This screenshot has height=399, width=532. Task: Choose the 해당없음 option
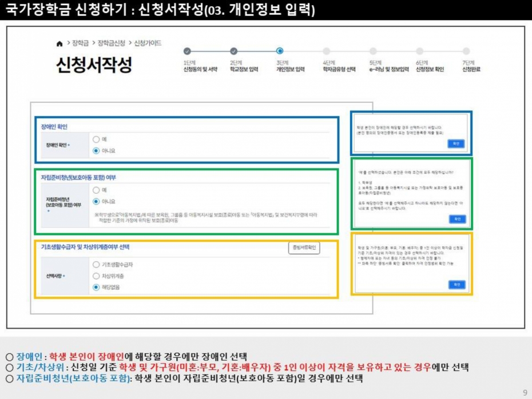pos(96,287)
